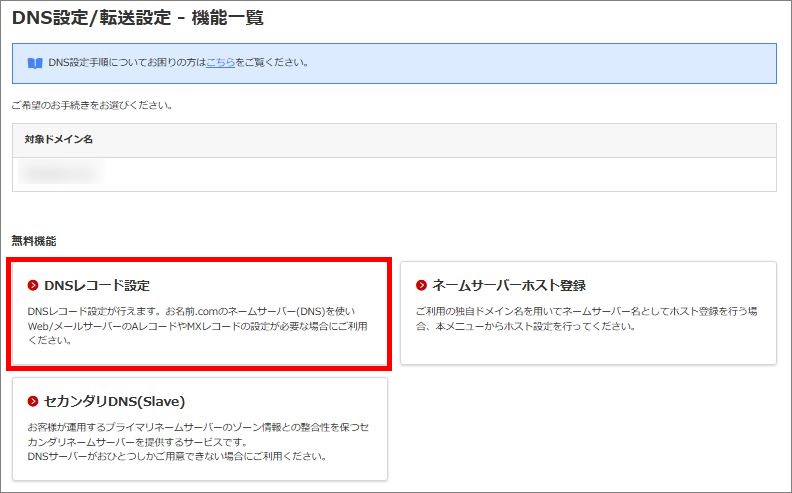Open the ネームサーバーホスト登録 title

509,285
